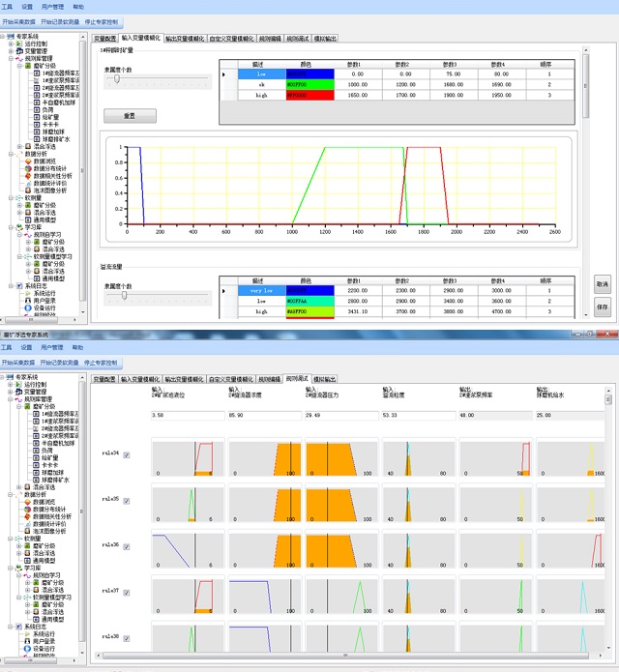Screen dimensions: 619x672
Task: Click 数据分布统计 icon in upper window tree
Action: coord(29,168)
